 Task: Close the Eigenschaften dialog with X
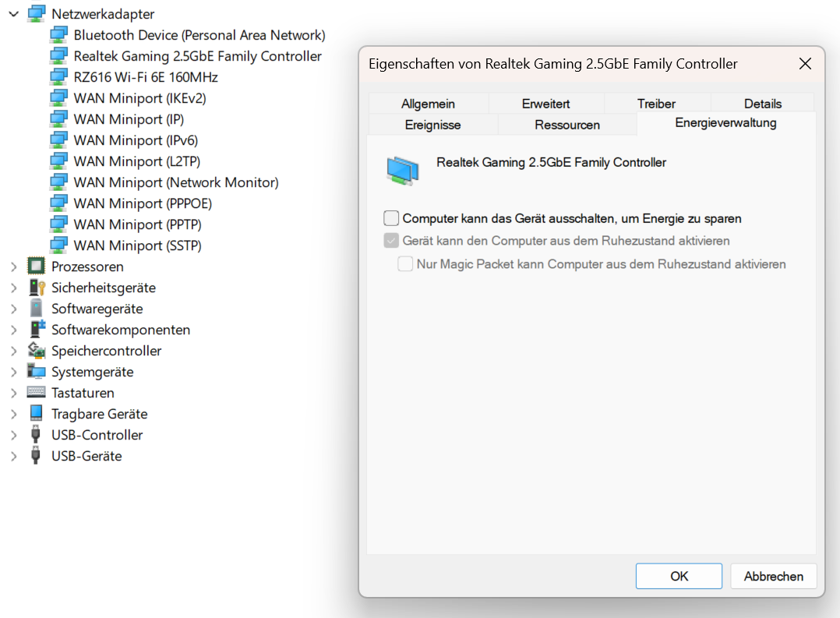[805, 64]
